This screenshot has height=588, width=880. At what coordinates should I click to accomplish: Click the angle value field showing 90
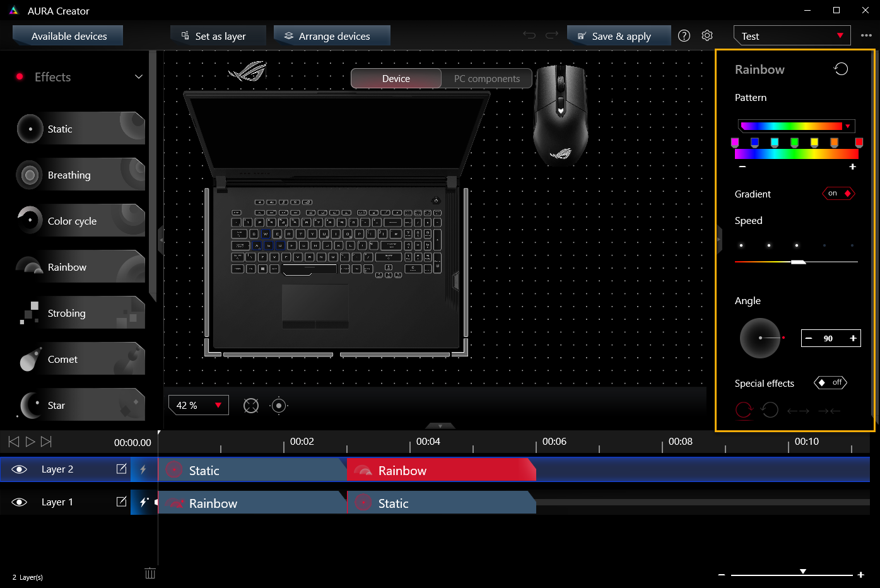(x=828, y=338)
